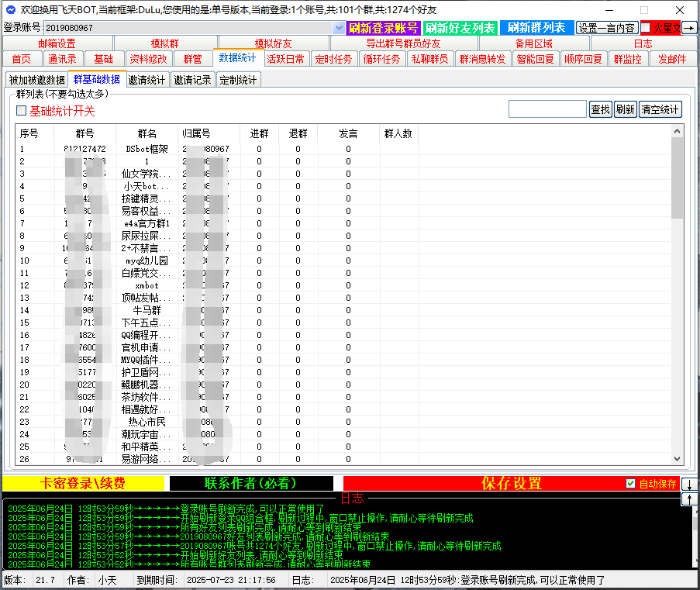Click the log panel's vertical scrollbar
Viewport: 700px width, 590px height.
click(695, 537)
